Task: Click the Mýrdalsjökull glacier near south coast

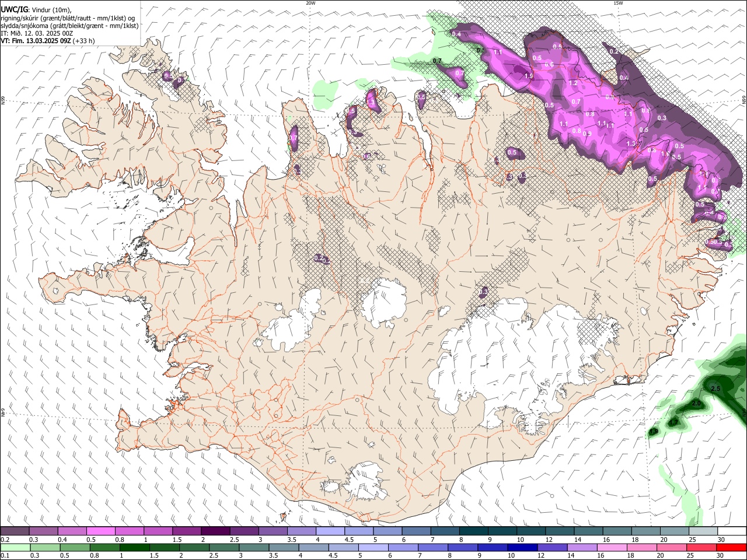Action: [x=366, y=481]
